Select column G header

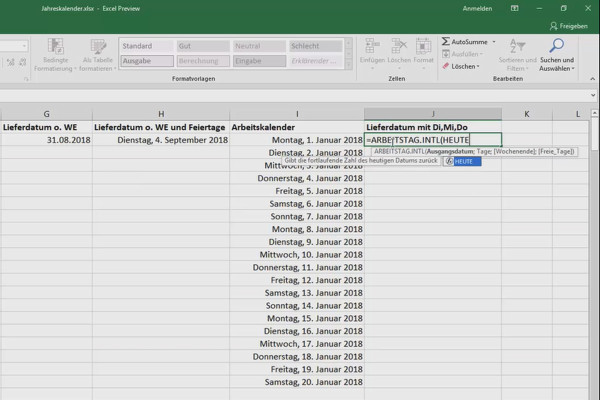click(x=46, y=114)
